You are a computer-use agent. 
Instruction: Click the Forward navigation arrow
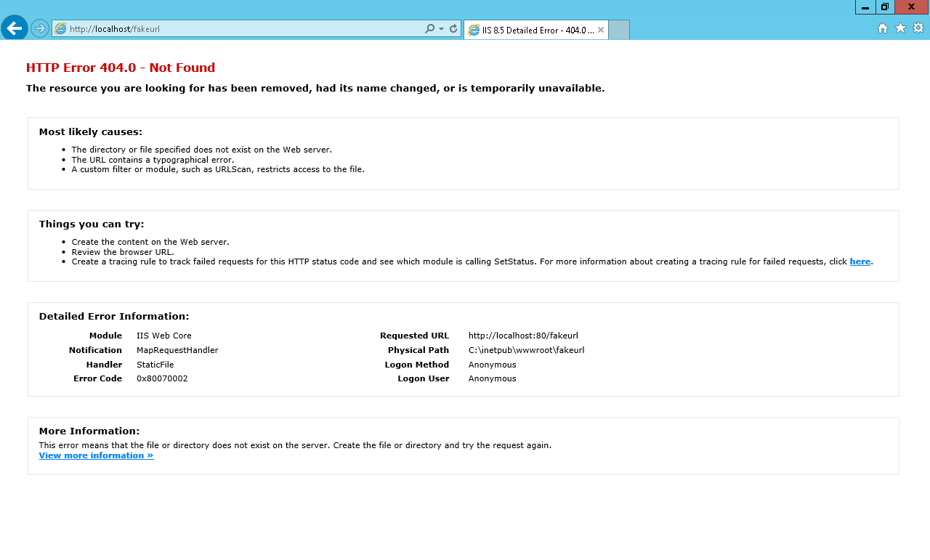(40, 28)
